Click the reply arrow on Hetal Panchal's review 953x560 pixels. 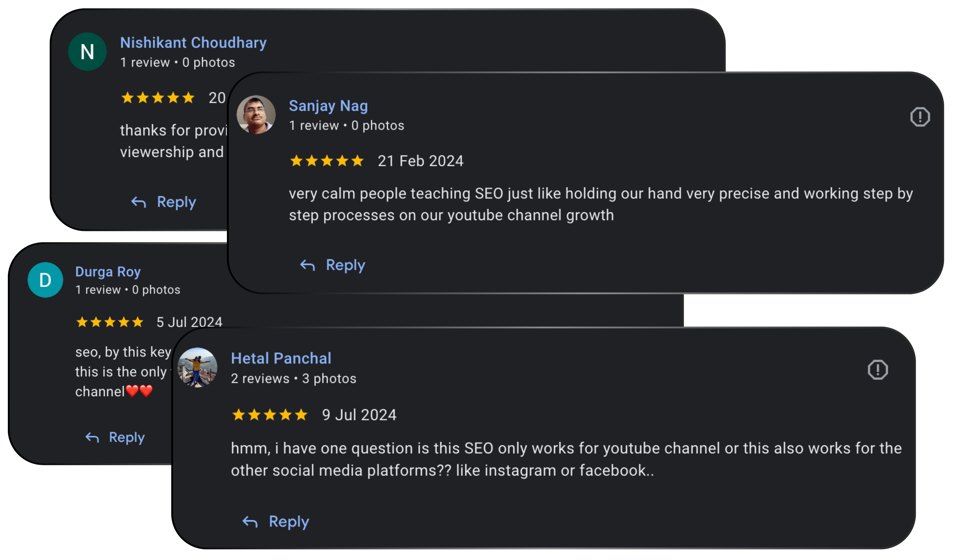tap(249, 521)
